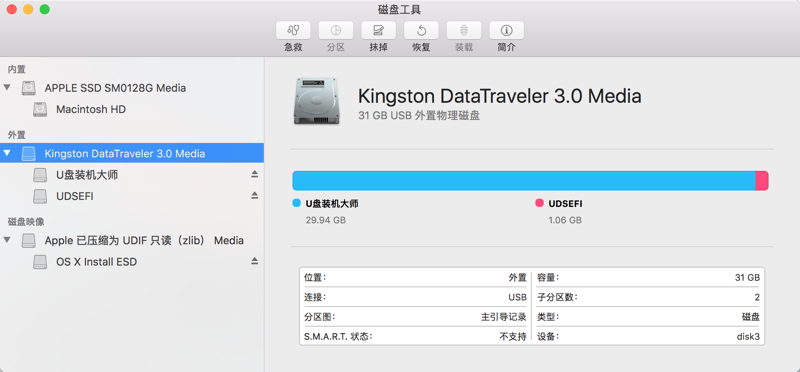
Task: Select Kingston DataTraveler 3.0 Media row
Action: pyautogui.click(x=132, y=153)
